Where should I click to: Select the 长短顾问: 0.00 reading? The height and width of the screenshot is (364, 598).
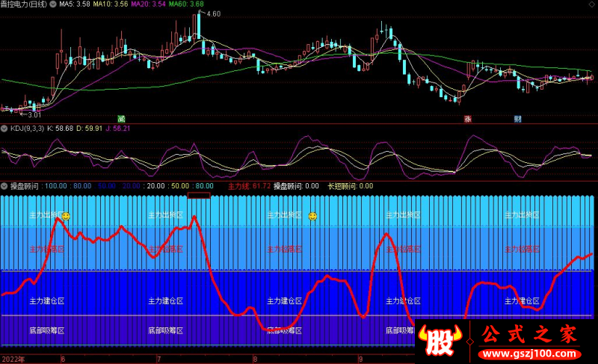coord(351,186)
